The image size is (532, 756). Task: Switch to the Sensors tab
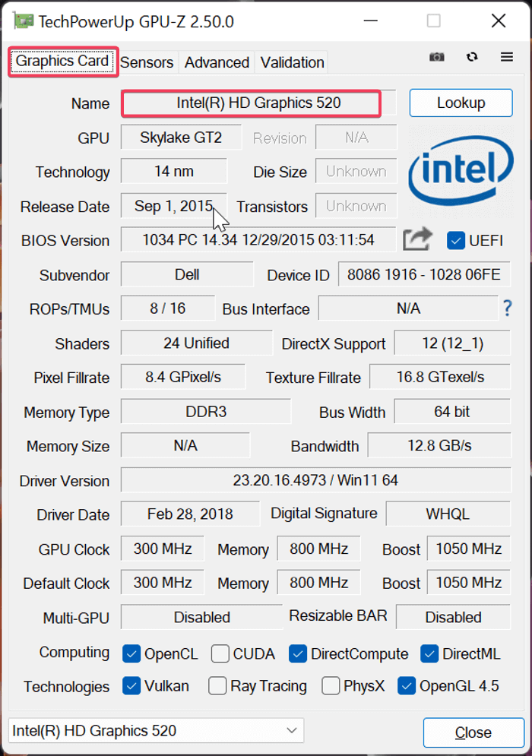[147, 62]
